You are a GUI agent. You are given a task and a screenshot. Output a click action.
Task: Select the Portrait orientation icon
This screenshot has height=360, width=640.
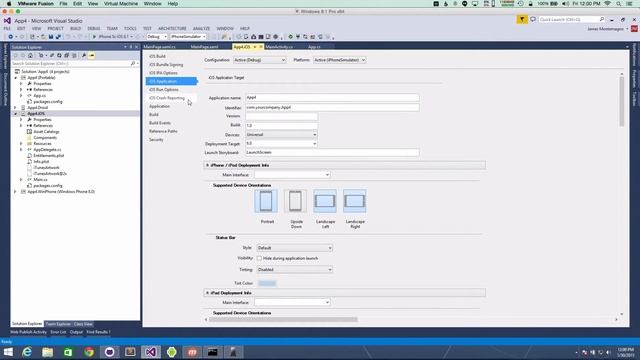coord(266,201)
